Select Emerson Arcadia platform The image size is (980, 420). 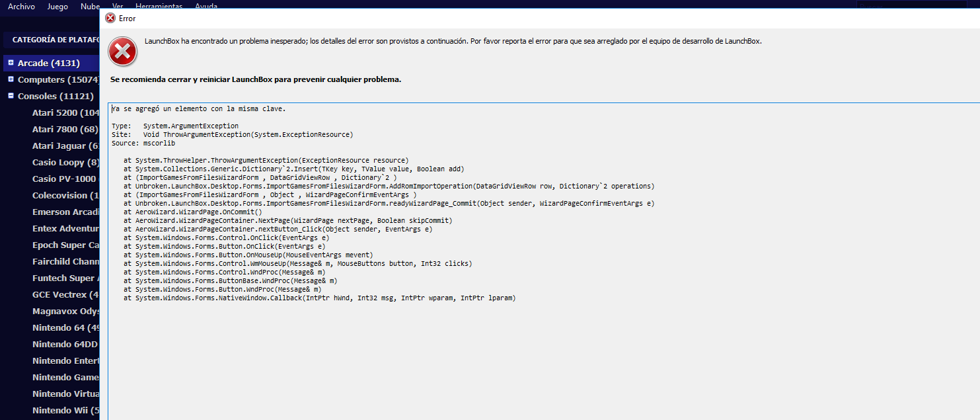click(x=65, y=212)
